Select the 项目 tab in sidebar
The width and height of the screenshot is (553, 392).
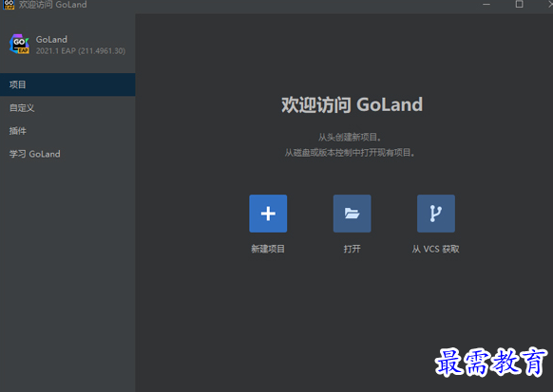(x=67, y=84)
